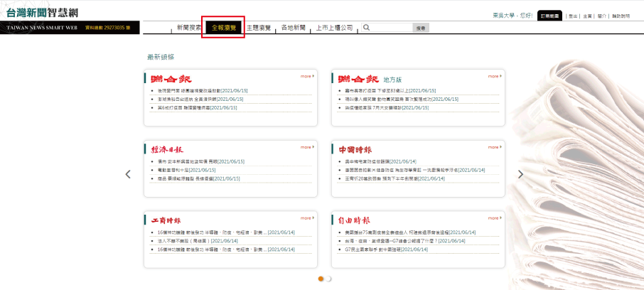Open the third headline in the 聯合報 card

point(197,107)
